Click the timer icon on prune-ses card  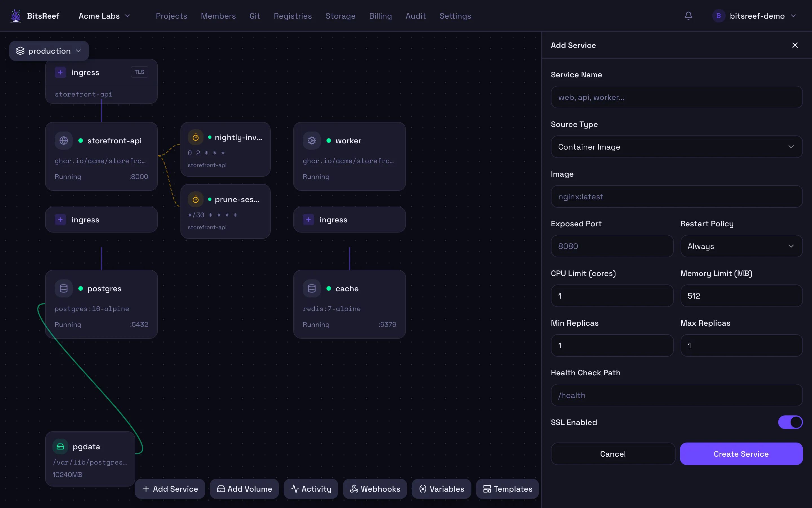196,200
